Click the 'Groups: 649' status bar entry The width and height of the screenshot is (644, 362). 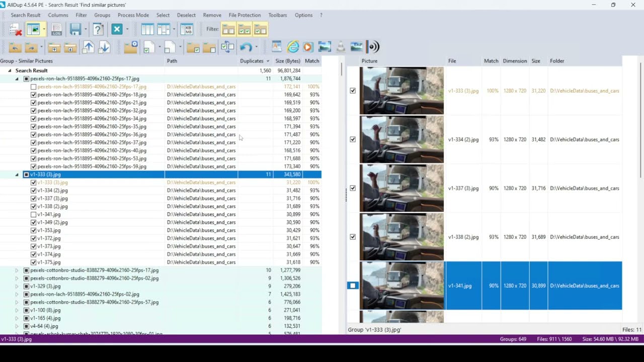513,339
